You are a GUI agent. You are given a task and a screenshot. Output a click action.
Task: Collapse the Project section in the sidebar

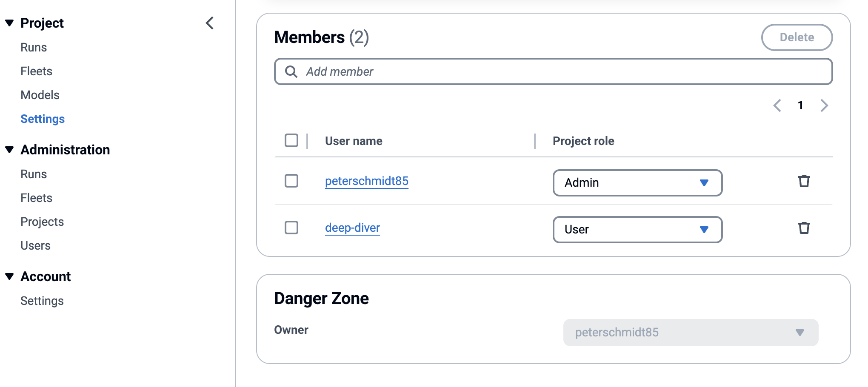click(x=9, y=23)
